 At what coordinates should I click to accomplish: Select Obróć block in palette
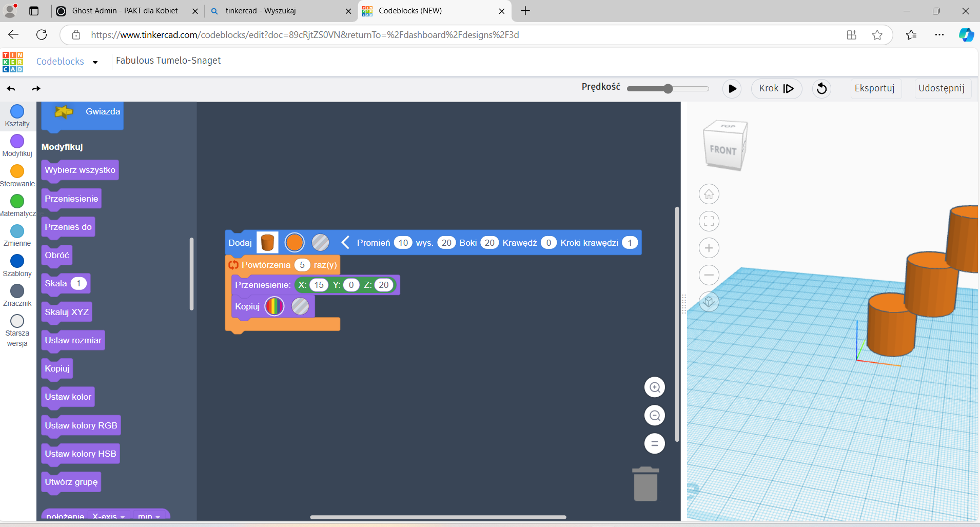57,256
